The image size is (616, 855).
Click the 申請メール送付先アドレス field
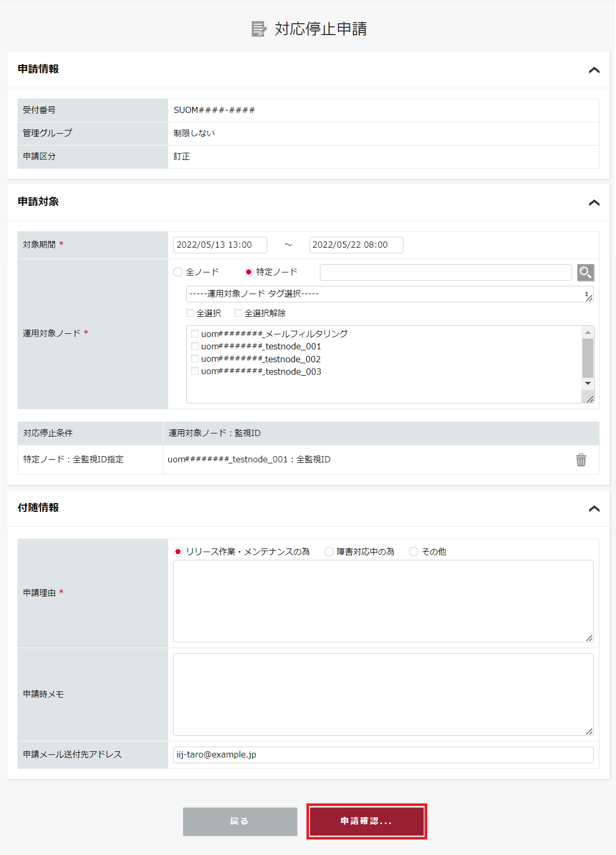click(383, 755)
